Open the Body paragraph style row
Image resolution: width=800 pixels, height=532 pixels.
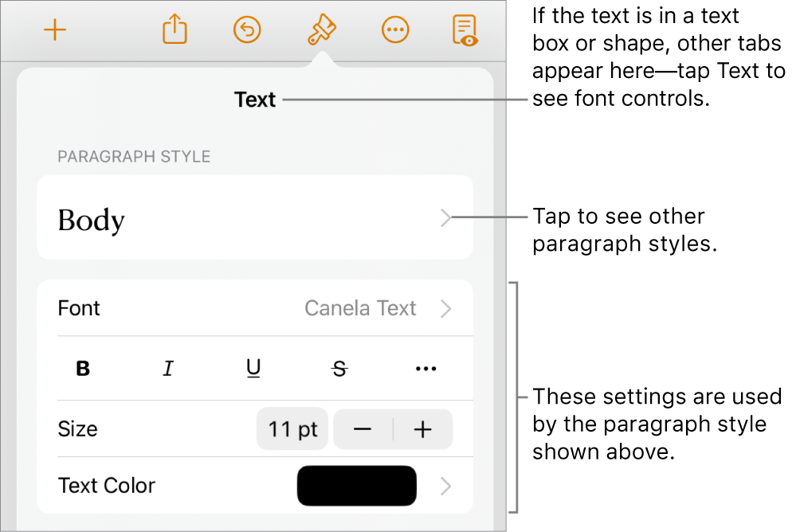(x=239, y=220)
